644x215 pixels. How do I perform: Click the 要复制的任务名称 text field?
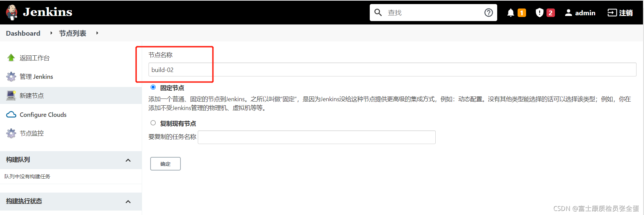tap(316, 137)
